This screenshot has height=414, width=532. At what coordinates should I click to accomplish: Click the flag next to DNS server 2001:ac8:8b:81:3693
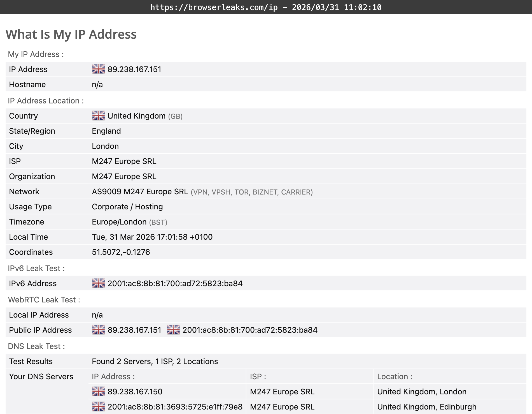pos(98,406)
